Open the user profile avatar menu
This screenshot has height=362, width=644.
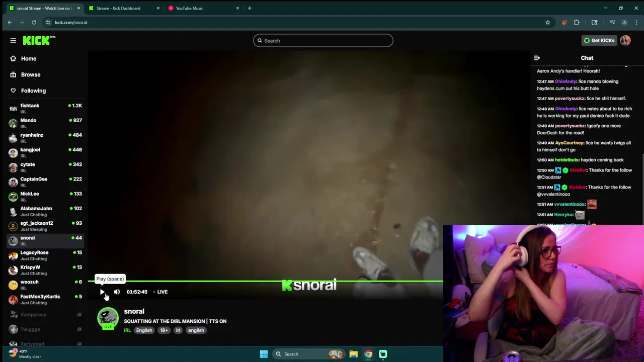pyautogui.click(x=625, y=41)
